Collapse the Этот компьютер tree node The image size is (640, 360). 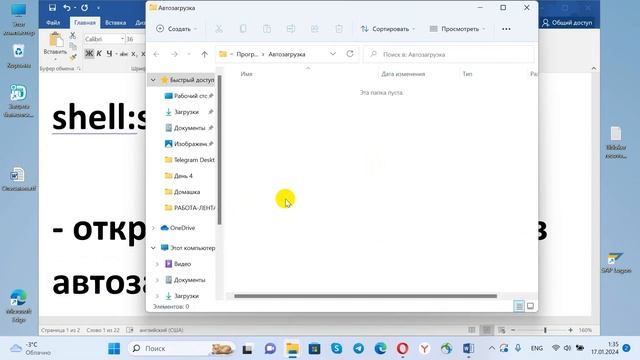coord(153,248)
